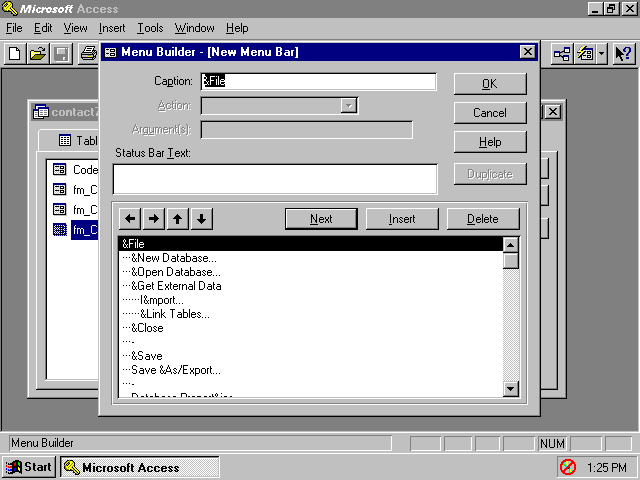This screenshot has height=480, width=640.
Task: Select the &Close entry
Action: tap(311, 328)
